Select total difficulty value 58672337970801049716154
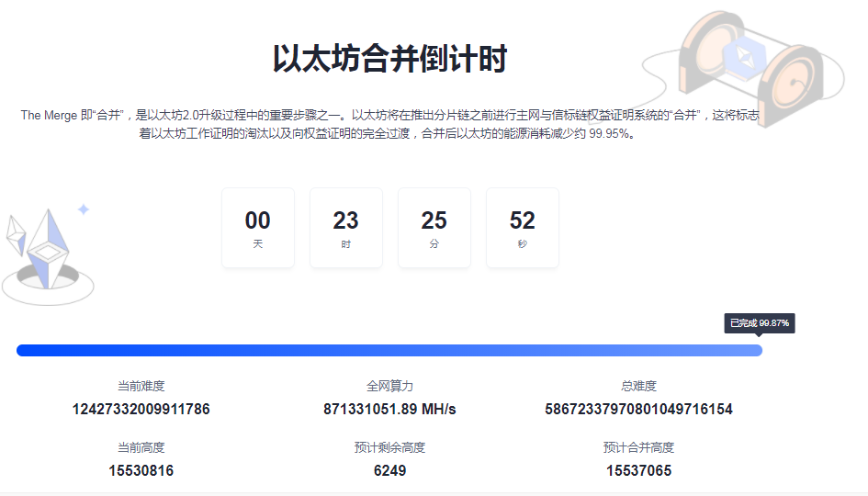The width and height of the screenshot is (868, 496). 638,409
